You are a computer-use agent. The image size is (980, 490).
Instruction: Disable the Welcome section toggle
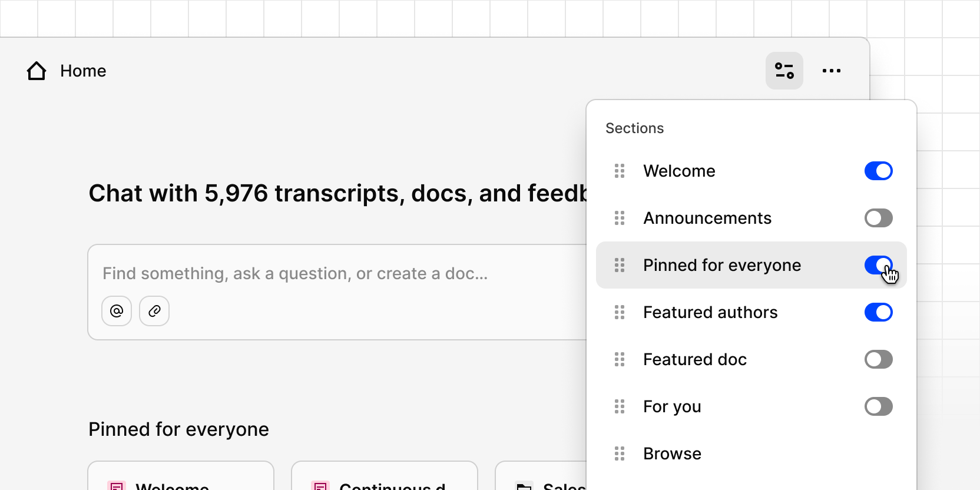pos(879,171)
